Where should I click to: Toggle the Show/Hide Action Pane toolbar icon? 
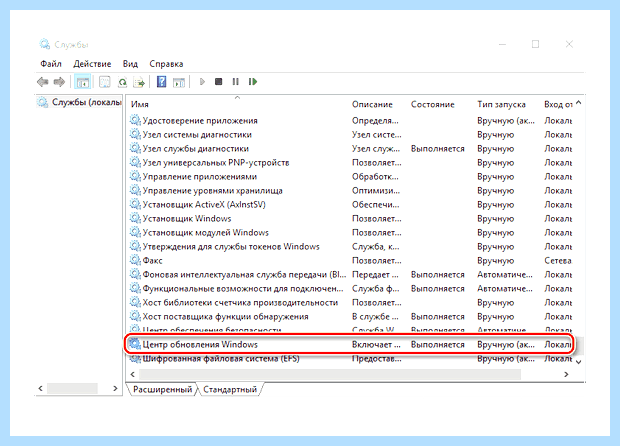tap(179, 82)
